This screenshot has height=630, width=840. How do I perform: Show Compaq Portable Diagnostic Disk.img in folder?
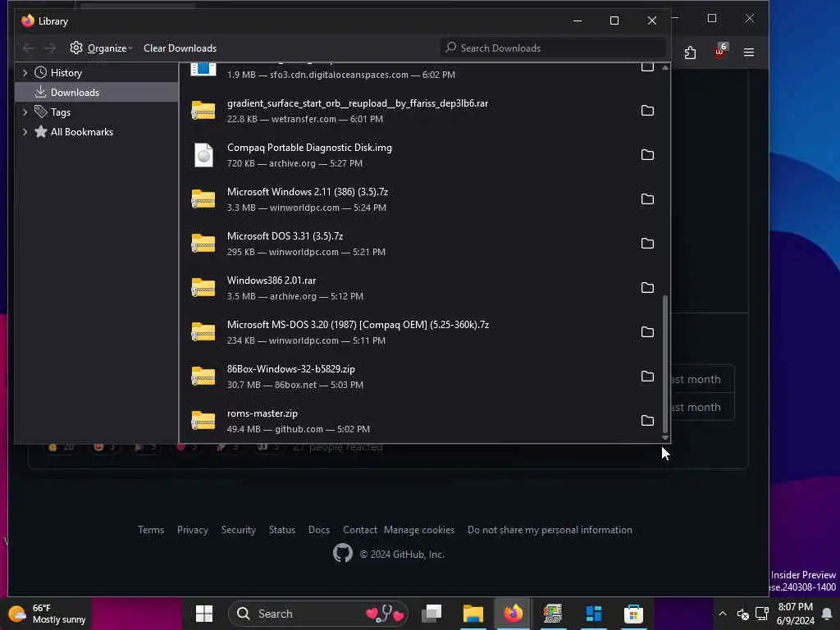click(647, 155)
